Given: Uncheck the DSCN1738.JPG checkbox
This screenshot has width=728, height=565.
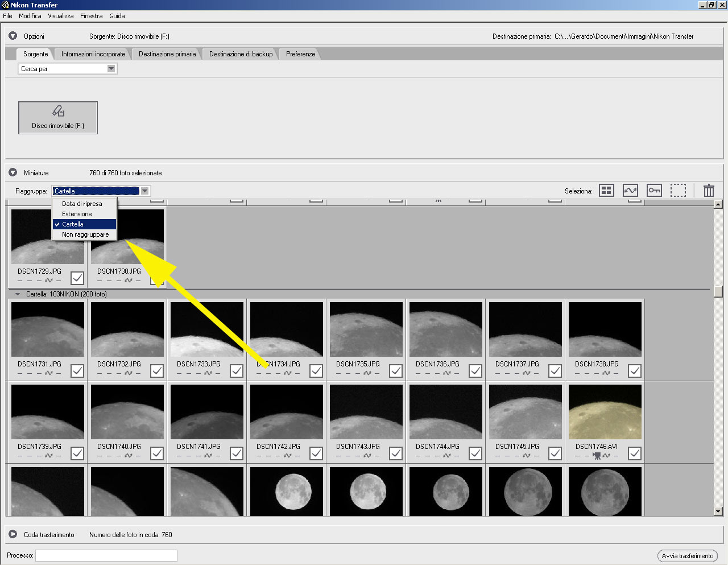Looking at the screenshot, I should pyautogui.click(x=635, y=371).
